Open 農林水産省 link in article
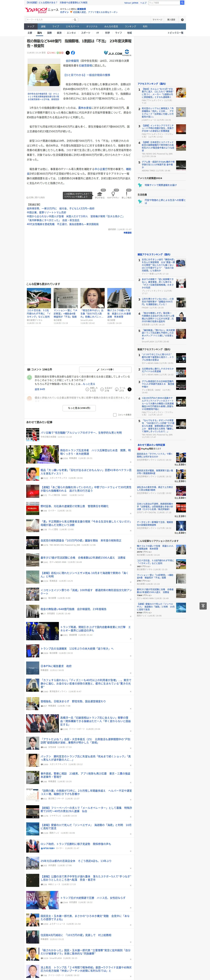 tap(85, 108)
